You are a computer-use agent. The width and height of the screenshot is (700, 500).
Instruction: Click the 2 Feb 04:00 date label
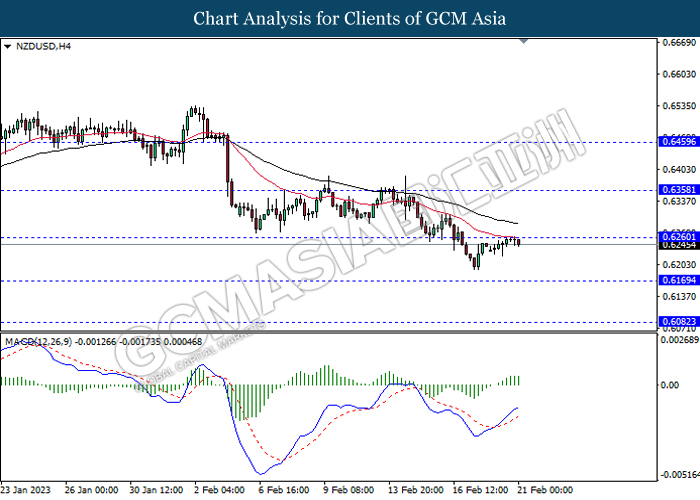click(x=219, y=490)
